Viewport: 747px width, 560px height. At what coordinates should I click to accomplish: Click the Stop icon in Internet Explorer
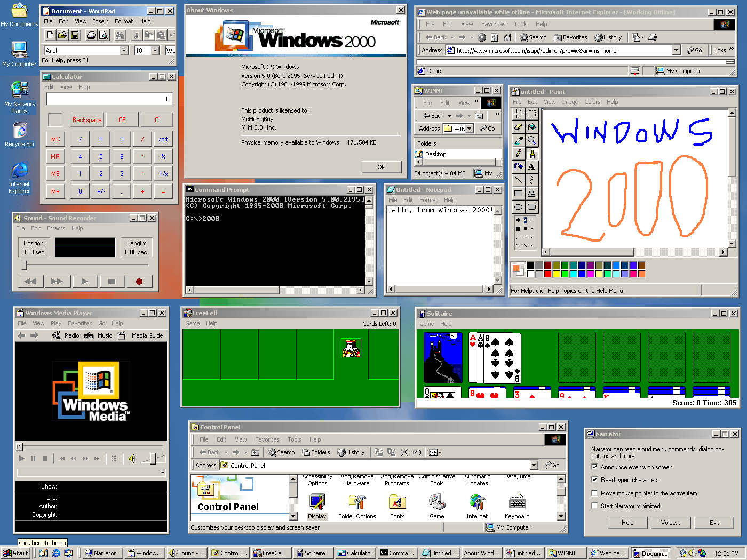pyautogui.click(x=482, y=37)
